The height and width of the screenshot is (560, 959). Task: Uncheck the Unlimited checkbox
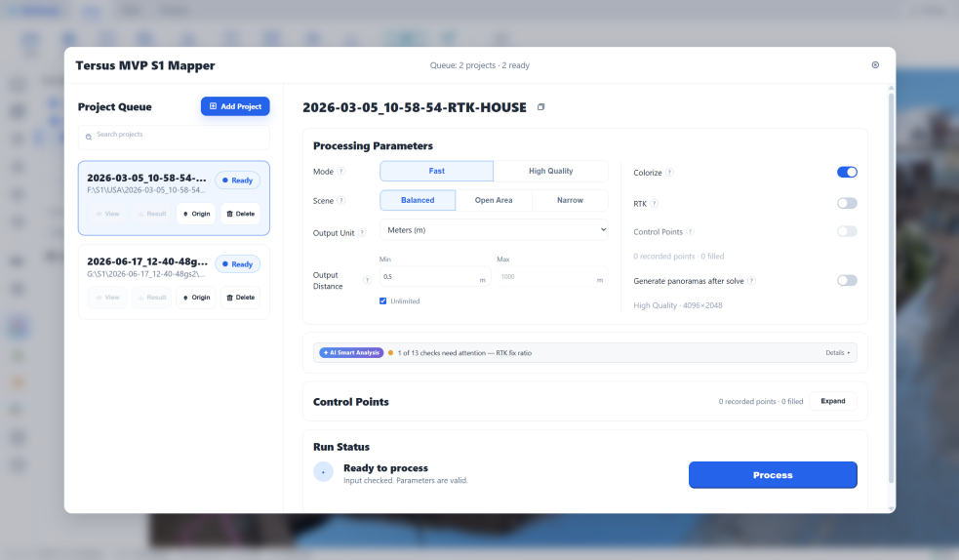pyautogui.click(x=382, y=300)
